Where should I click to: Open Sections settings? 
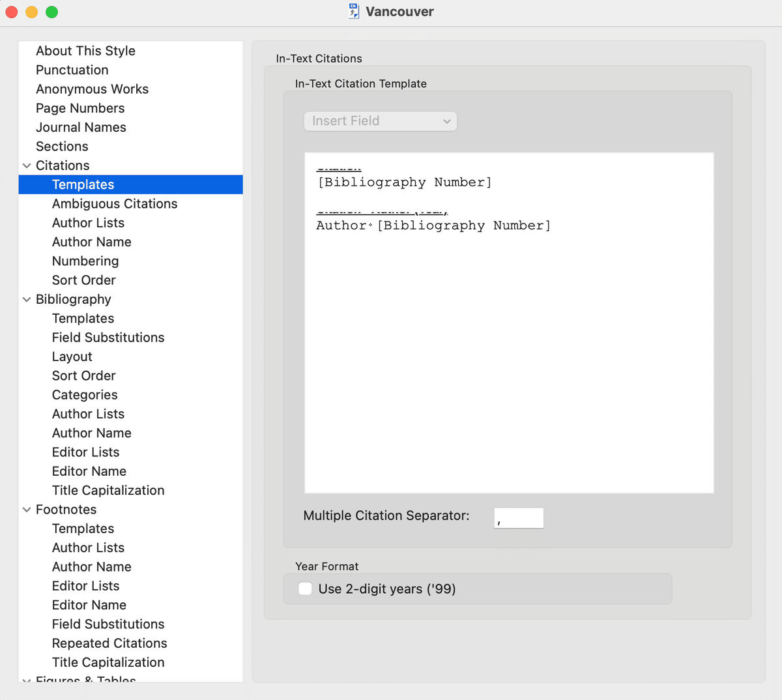(62, 147)
